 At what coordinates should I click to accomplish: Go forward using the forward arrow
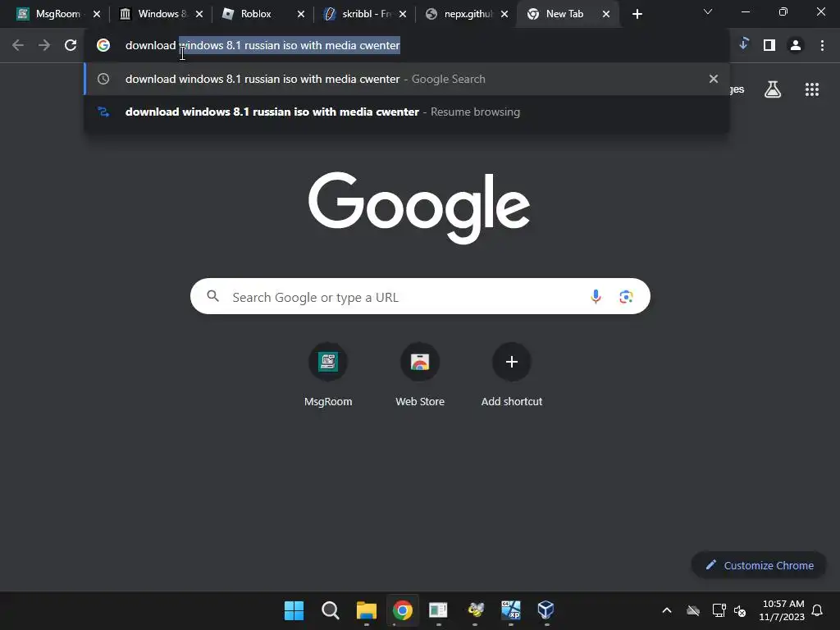pos(44,46)
